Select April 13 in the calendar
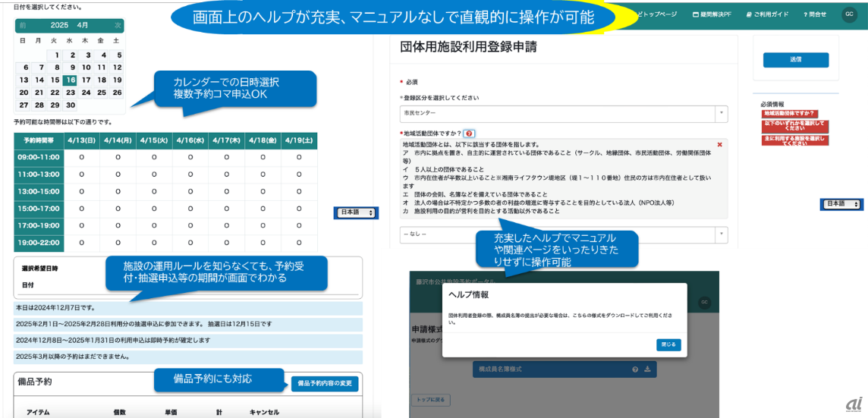Image resolution: width=868 pixels, height=418 pixels. pyautogui.click(x=24, y=80)
